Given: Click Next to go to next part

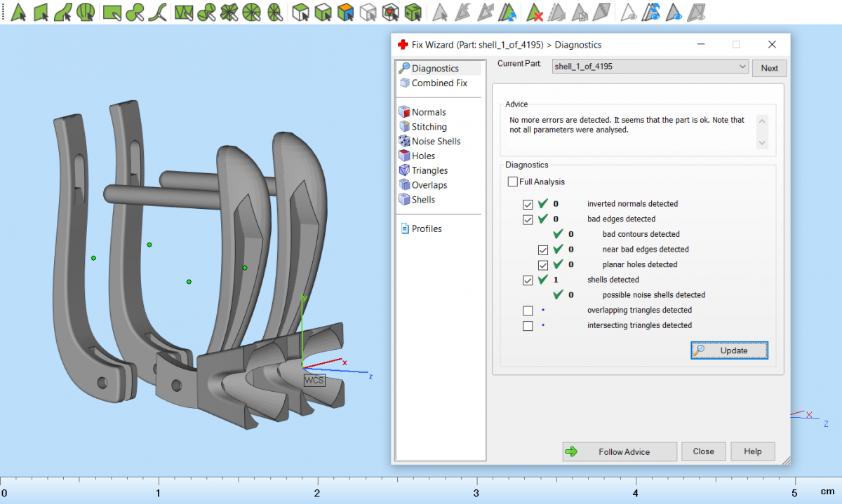Looking at the screenshot, I should click(x=769, y=68).
